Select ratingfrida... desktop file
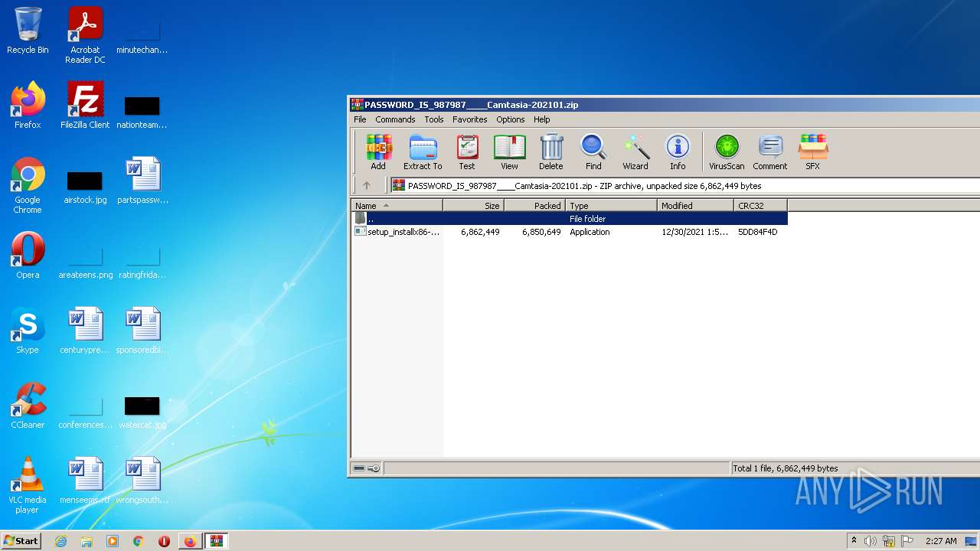Viewport: 980px width, 551px height. tap(142, 262)
